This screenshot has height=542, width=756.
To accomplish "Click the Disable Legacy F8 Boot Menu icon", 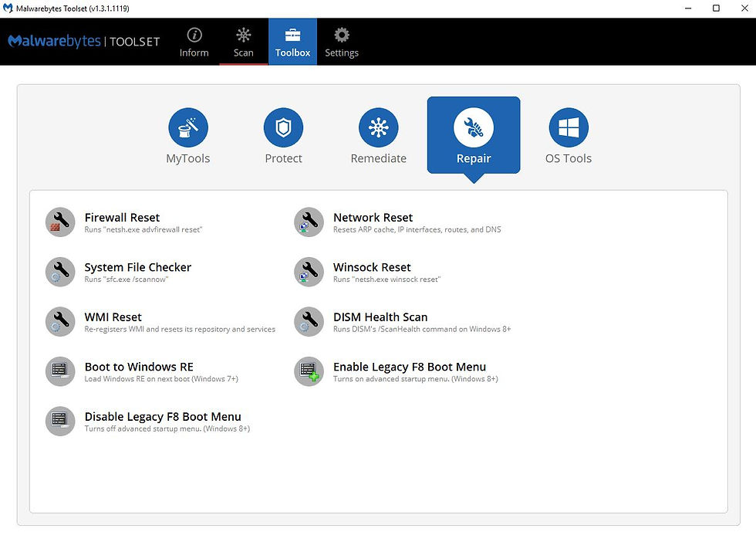I will [60, 421].
